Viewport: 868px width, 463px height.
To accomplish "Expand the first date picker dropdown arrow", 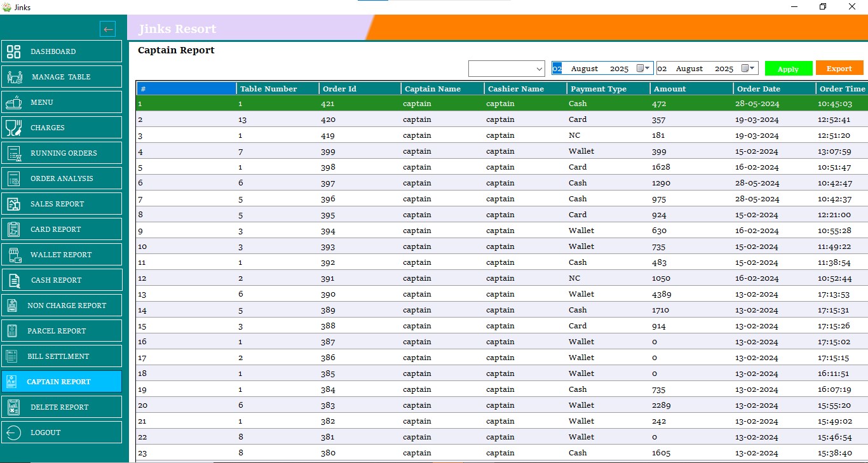I will (648, 68).
